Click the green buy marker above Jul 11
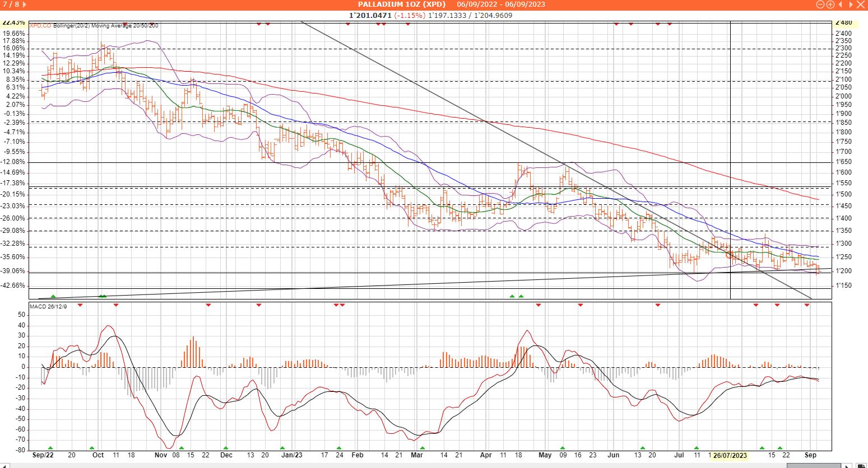 pos(697,448)
